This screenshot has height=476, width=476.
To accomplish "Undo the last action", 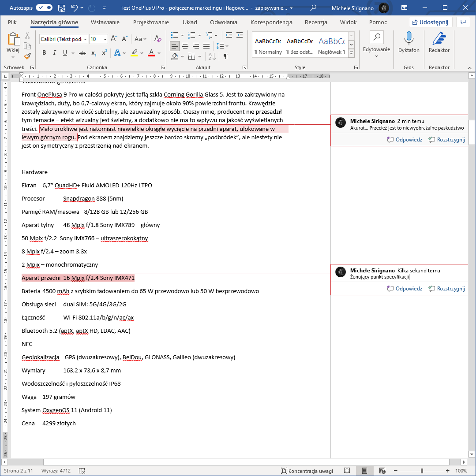I will [x=75, y=8].
